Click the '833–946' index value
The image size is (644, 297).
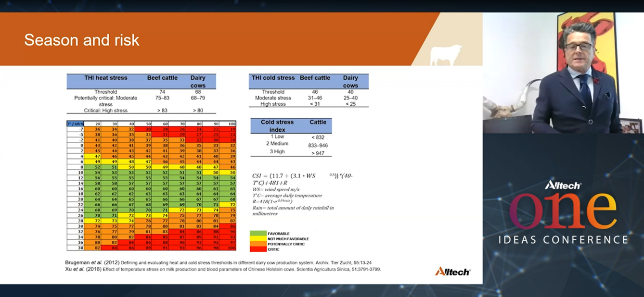(318, 145)
